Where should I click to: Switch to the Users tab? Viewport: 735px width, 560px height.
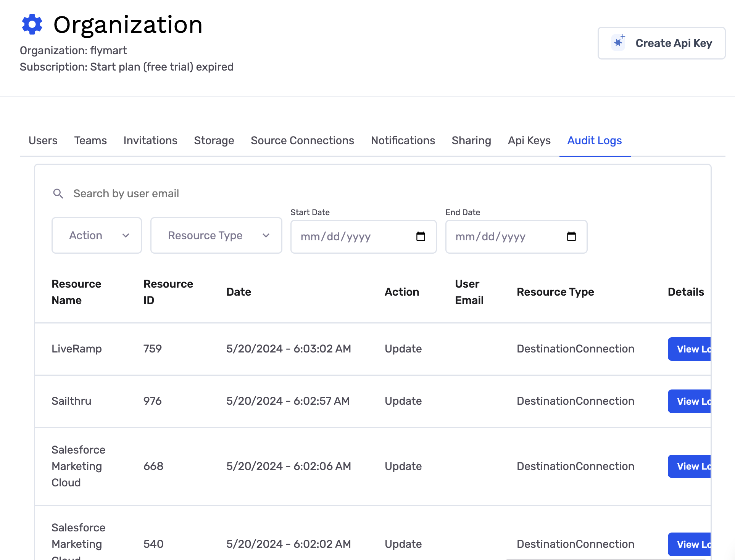[x=43, y=140]
